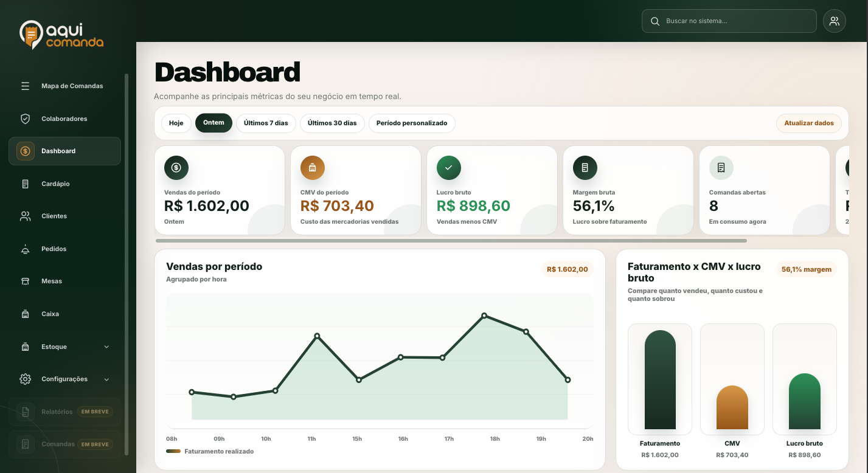
Task: Click the Vendas por período heading
Action: [x=214, y=266]
